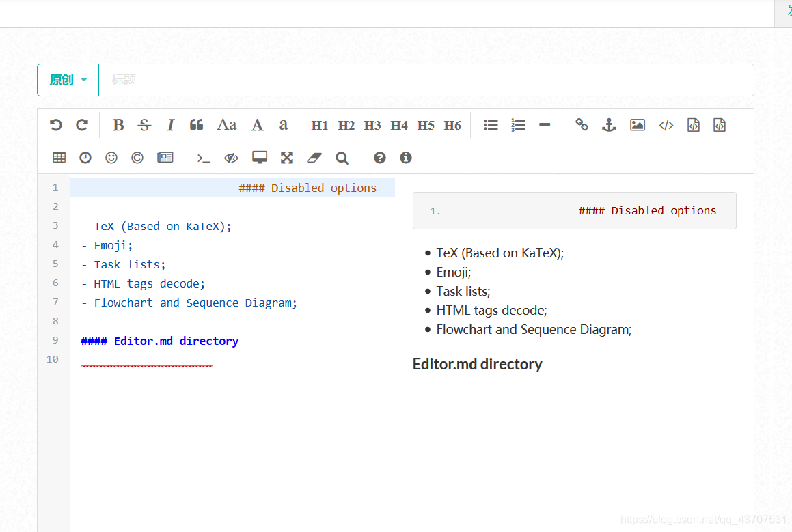Insert a block quote

[x=197, y=125]
